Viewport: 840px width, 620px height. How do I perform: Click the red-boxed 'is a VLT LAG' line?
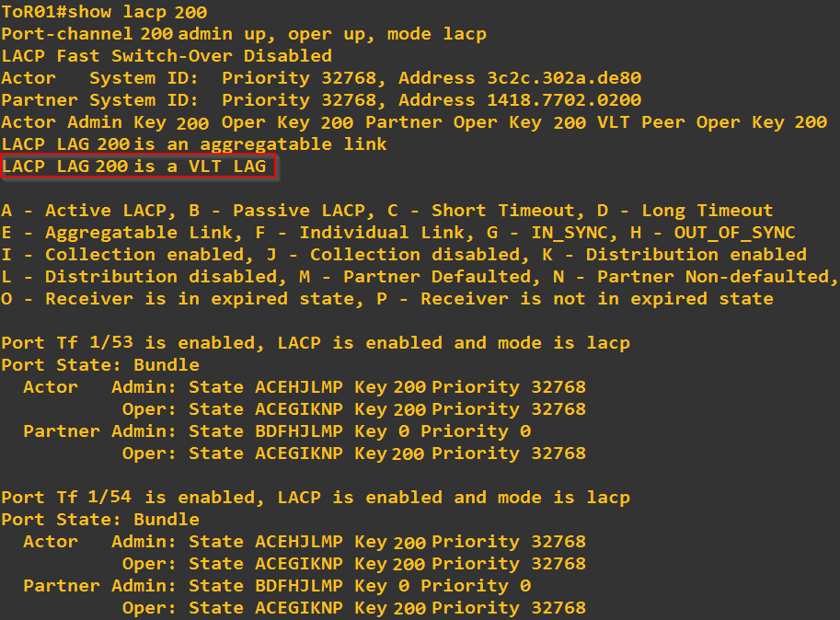tap(138, 166)
